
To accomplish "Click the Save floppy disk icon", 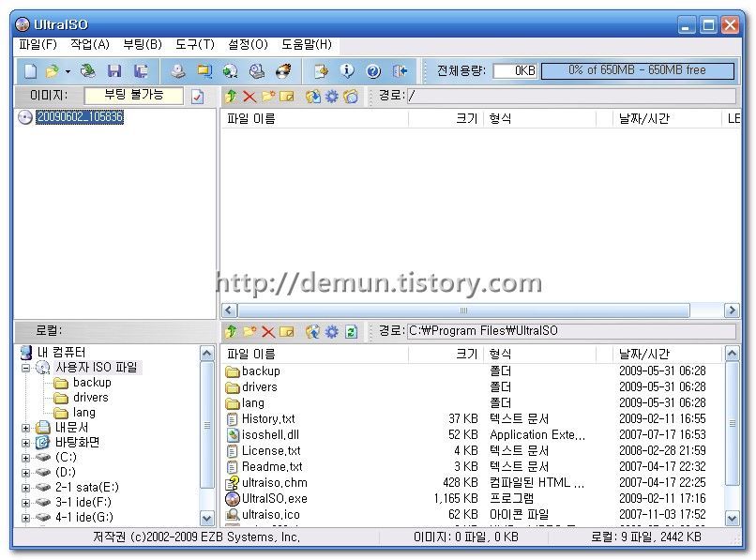I will click(114, 70).
